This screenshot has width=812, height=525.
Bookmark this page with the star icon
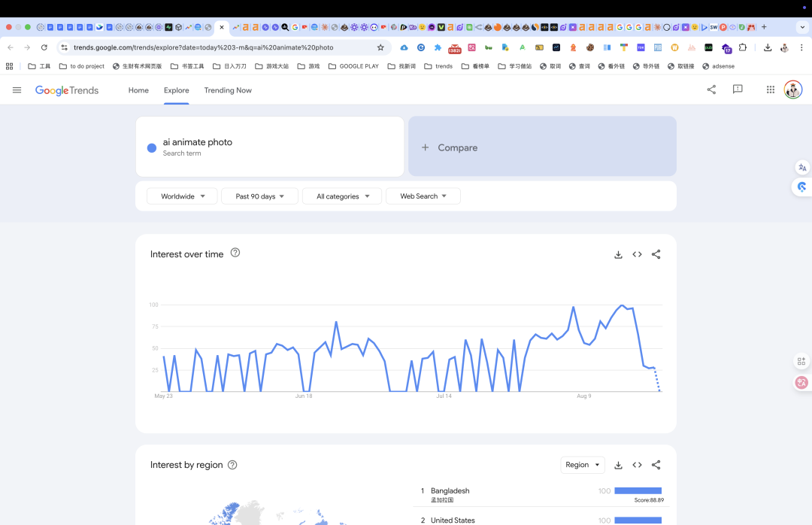point(380,47)
